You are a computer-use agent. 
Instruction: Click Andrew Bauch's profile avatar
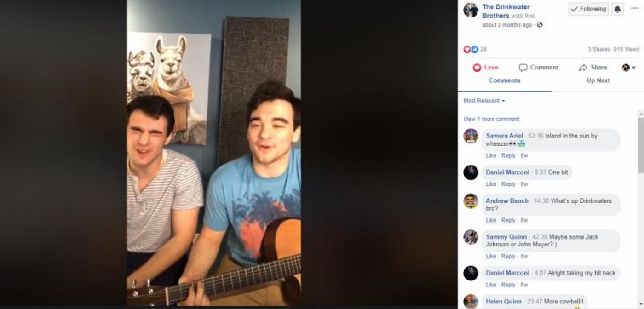pos(471,201)
